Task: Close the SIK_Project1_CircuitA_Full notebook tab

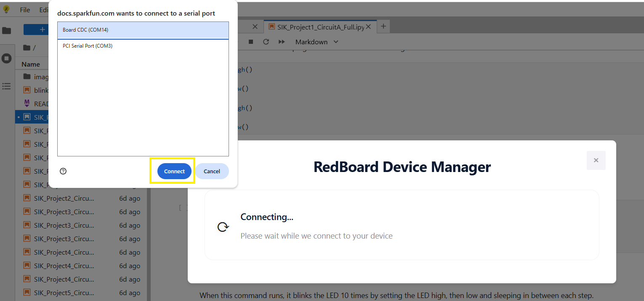Action: (x=368, y=27)
